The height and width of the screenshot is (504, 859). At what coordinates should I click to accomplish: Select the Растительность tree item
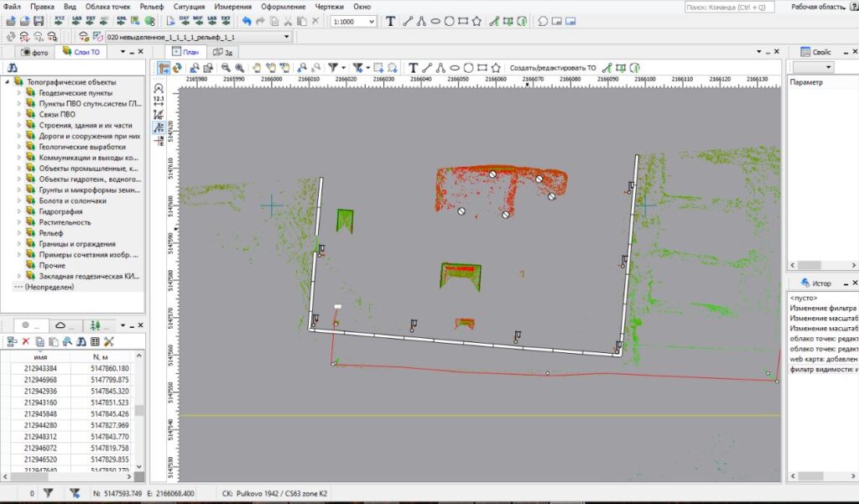pos(65,222)
